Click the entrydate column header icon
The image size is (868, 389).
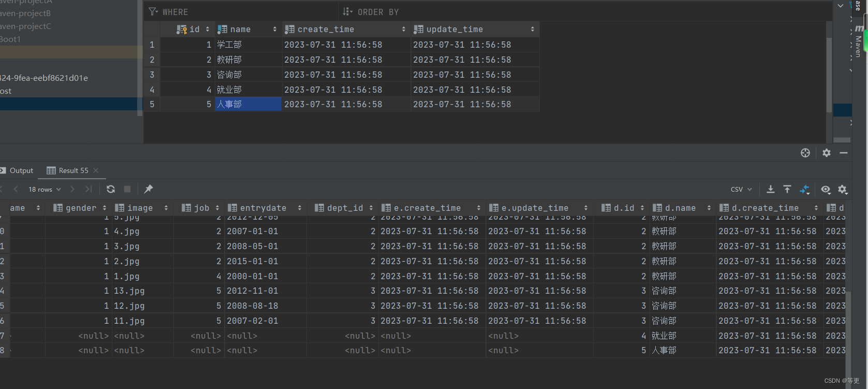tap(232, 208)
